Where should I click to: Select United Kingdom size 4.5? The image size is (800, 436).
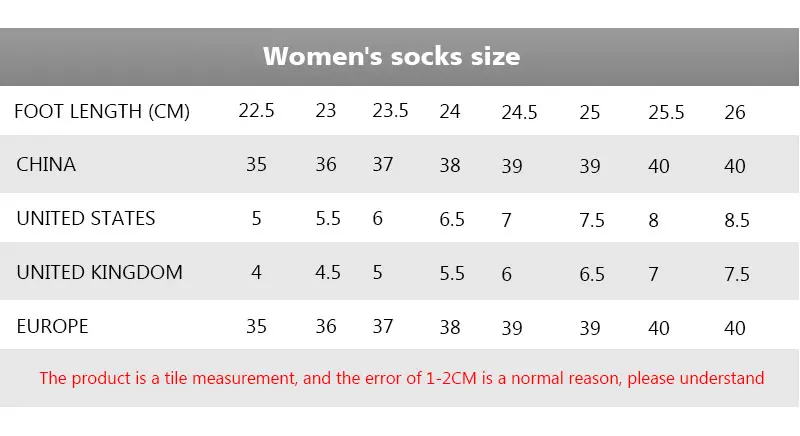pos(328,272)
